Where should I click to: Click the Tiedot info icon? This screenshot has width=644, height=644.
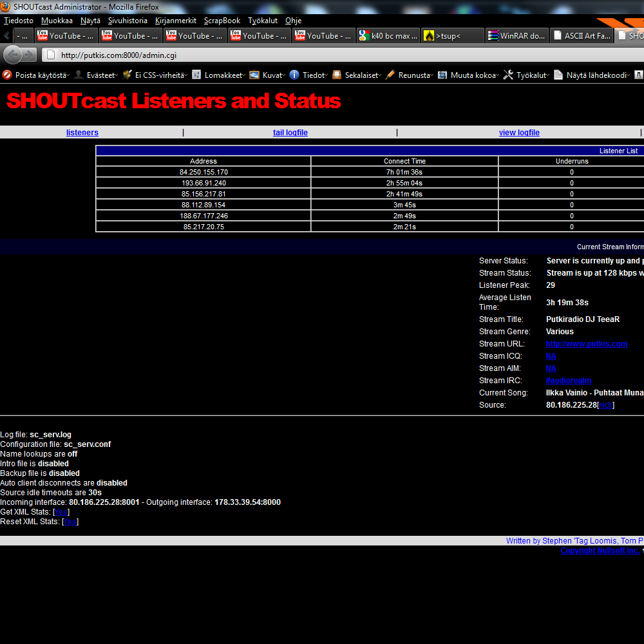(x=294, y=75)
